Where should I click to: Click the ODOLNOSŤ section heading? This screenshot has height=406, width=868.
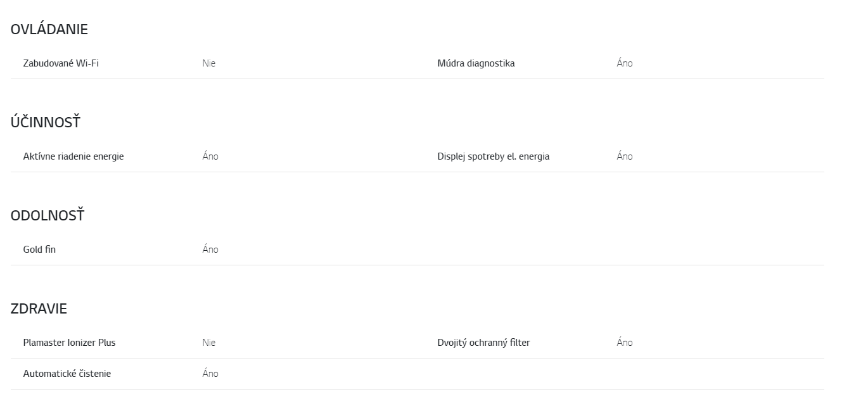(x=48, y=215)
